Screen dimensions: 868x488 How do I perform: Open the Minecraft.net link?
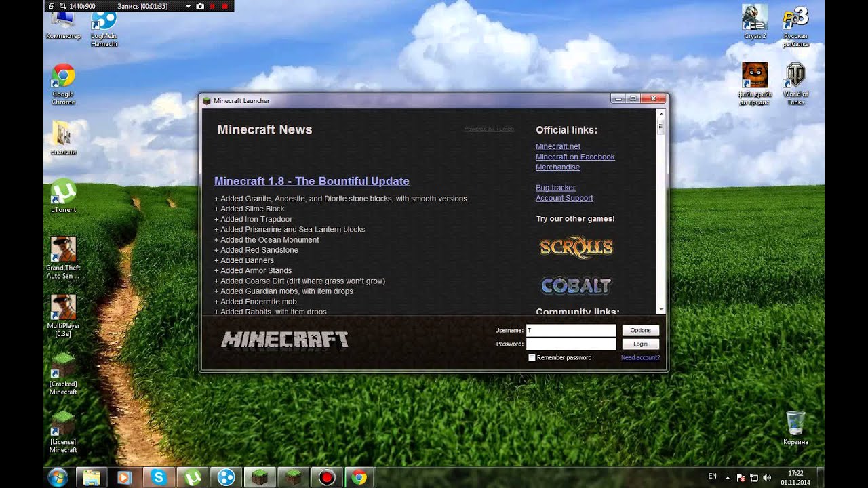coord(558,146)
